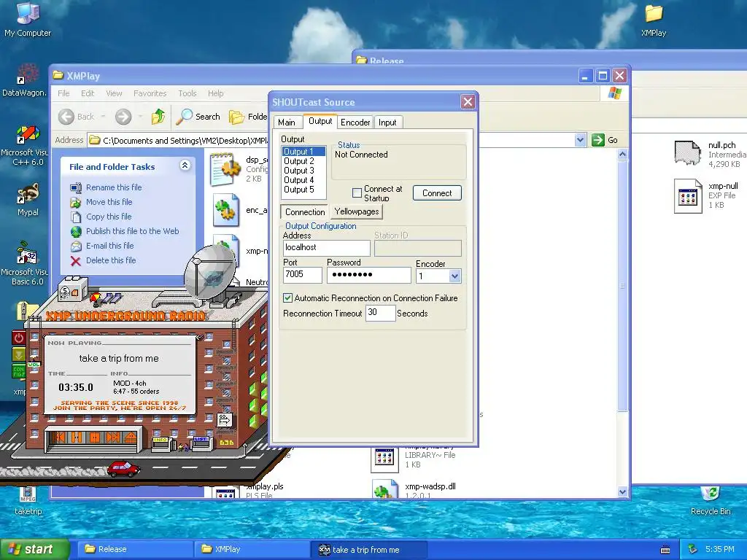
Task: Select the null.pch file in Release window
Action: coord(710,154)
